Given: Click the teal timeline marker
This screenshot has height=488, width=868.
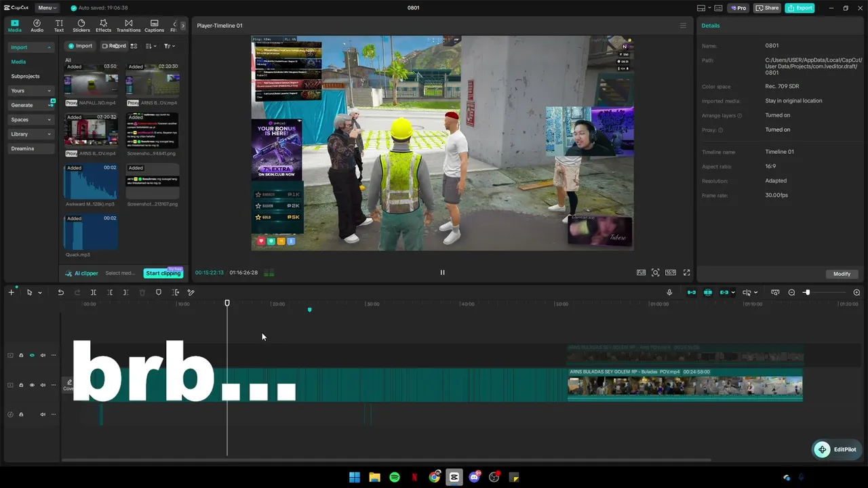Looking at the screenshot, I should click(309, 310).
